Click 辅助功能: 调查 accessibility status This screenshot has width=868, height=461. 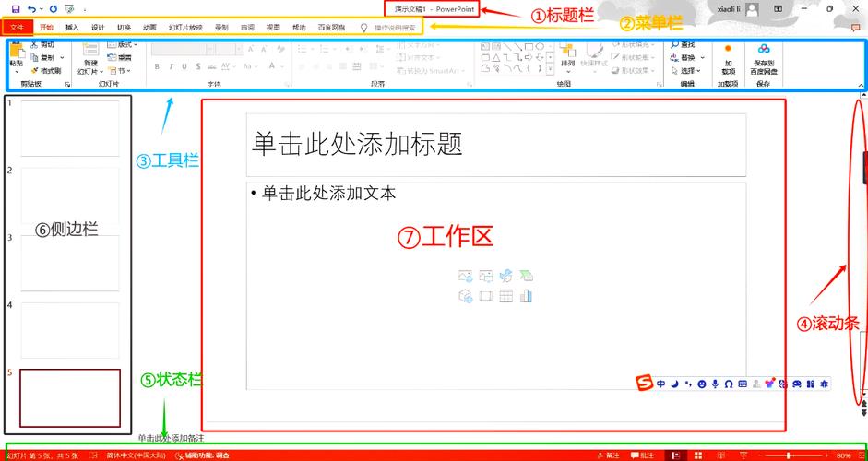pyautogui.click(x=202, y=455)
